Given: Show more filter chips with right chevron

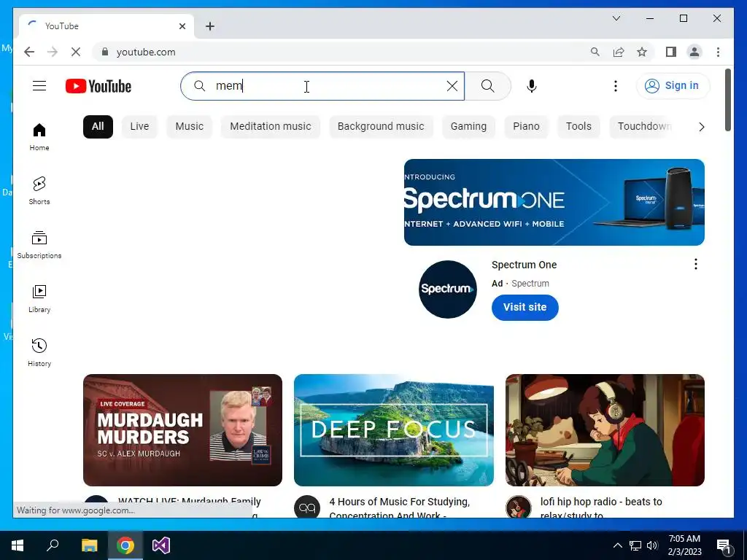Looking at the screenshot, I should [x=701, y=127].
